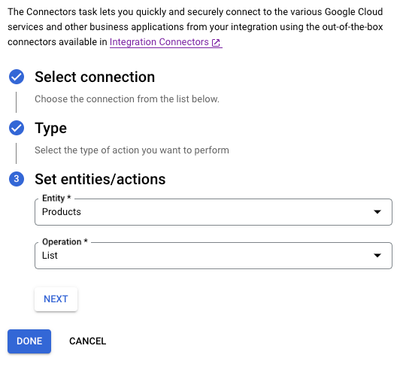
Task: Click the Operation dropdown arrow
Action: pos(377,256)
